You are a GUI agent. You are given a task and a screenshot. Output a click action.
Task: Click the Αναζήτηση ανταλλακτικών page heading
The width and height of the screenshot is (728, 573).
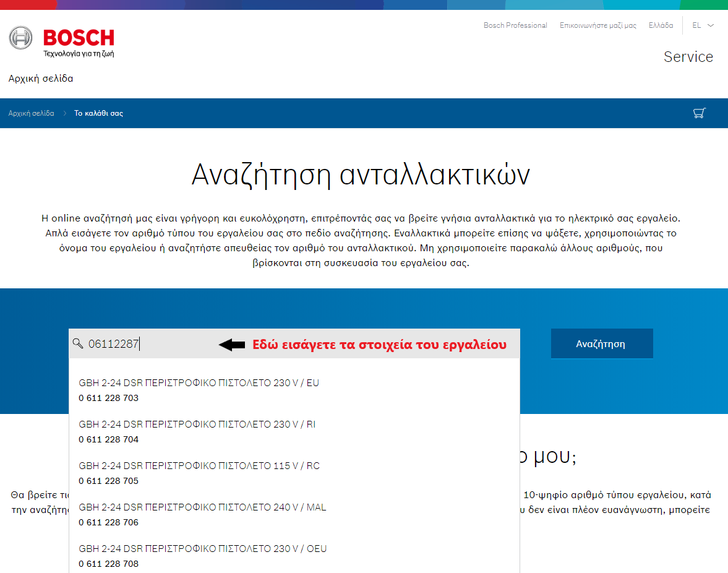click(361, 175)
